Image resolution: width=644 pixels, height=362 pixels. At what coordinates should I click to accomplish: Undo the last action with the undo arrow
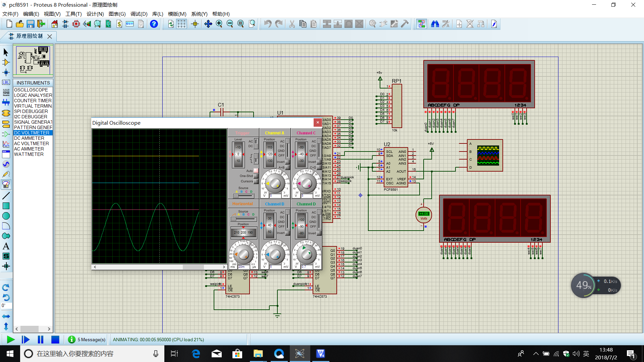[x=268, y=24]
